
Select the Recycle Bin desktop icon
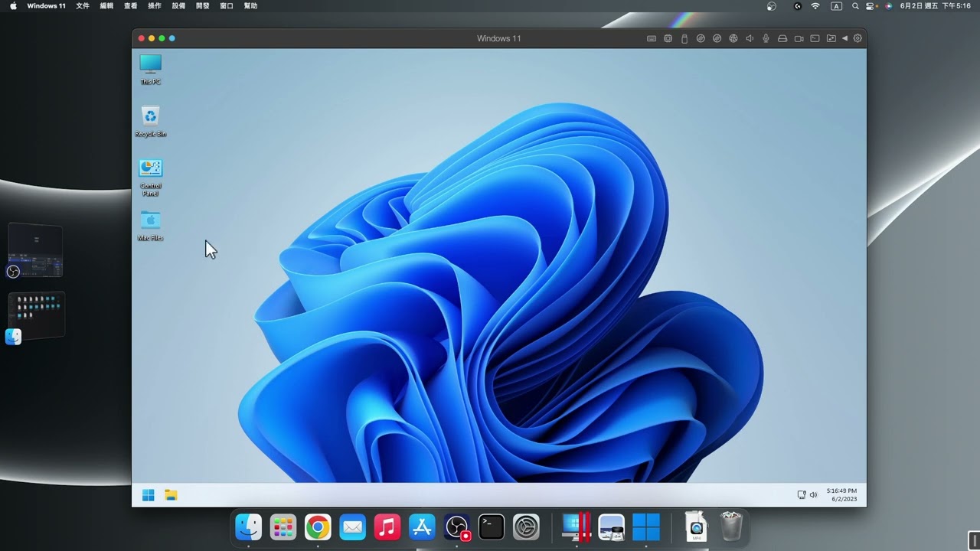(x=150, y=122)
